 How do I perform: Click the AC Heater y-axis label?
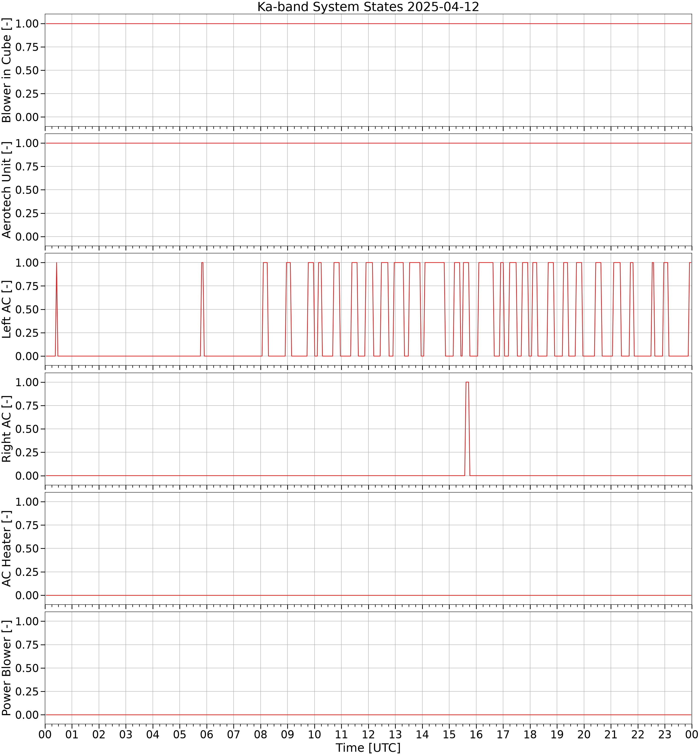7,548
